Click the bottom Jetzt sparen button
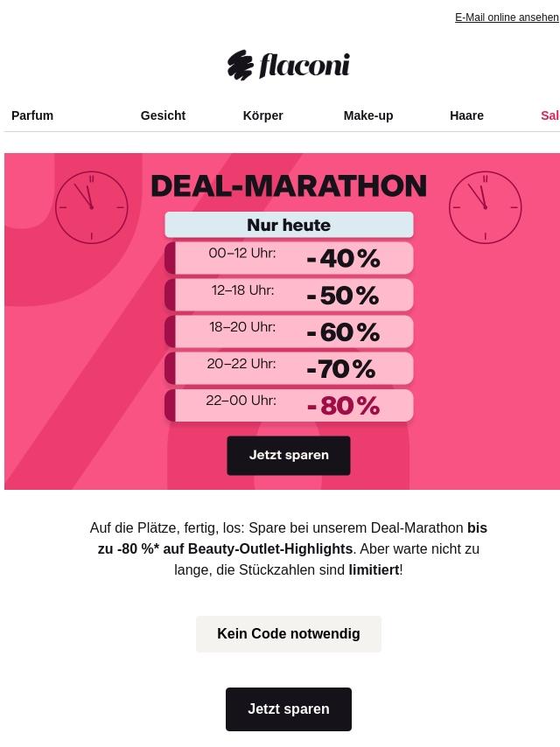The width and height of the screenshot is (560, 747). click(x=289, y=709)
